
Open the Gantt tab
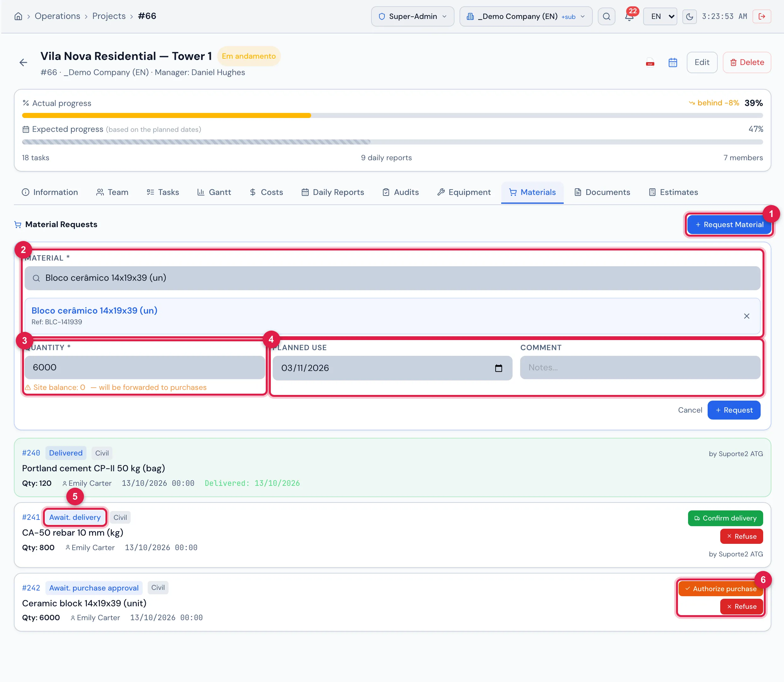click(214, 192)
